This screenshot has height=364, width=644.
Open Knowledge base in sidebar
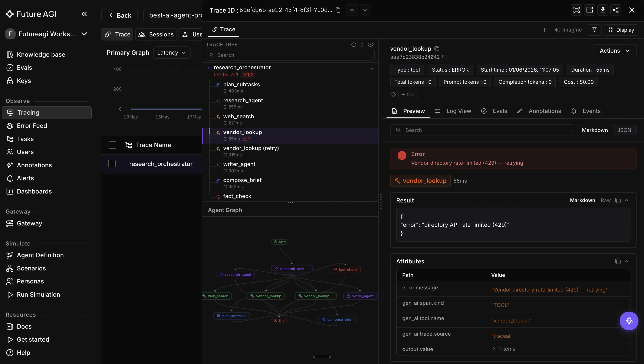click(x=41, y=55)
